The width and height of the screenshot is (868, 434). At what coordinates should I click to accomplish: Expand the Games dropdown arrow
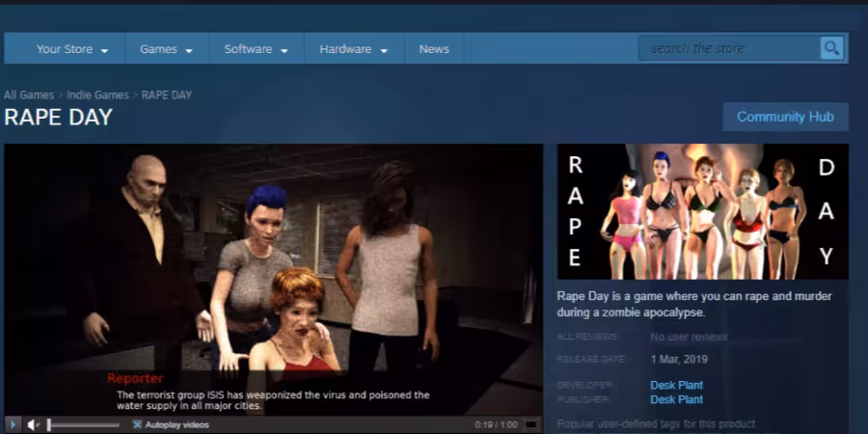point(189,50)
